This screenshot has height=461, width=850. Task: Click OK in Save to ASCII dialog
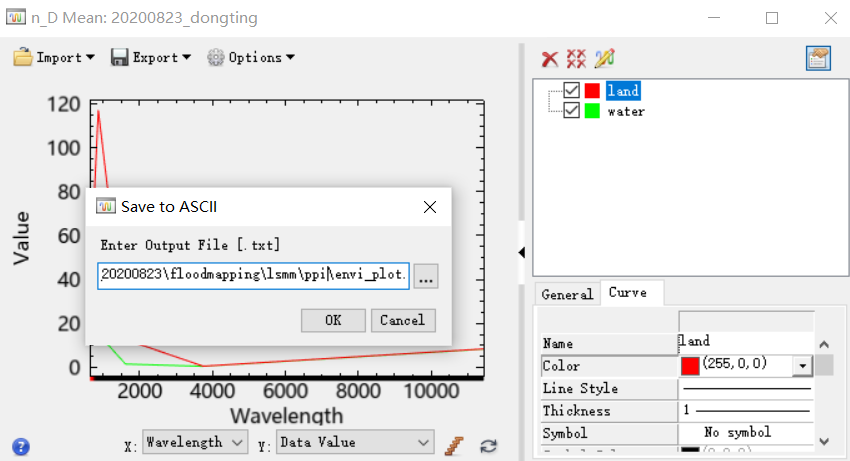(333, 321)
